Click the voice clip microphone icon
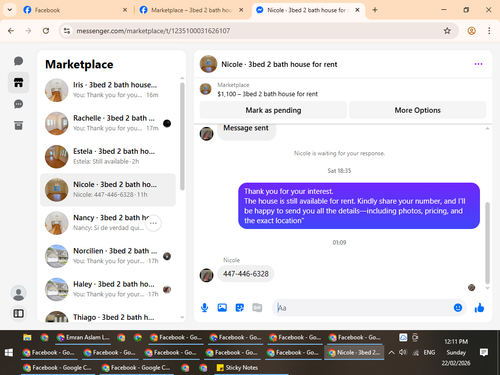The image size is (500, 375). click(x=205, y=308)
